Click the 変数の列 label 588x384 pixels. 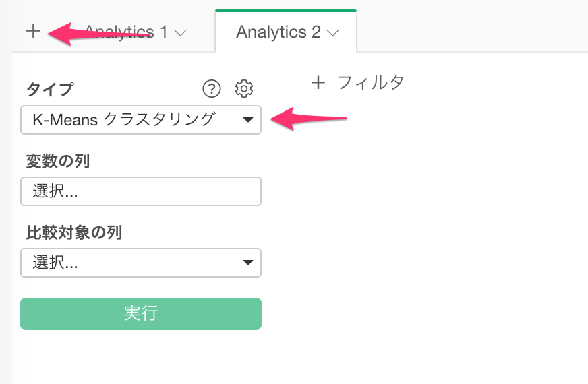click(x=58, y=161)
